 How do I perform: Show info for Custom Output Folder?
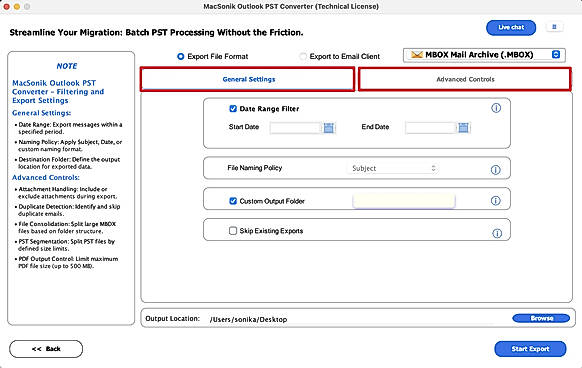tap(496, 201)
